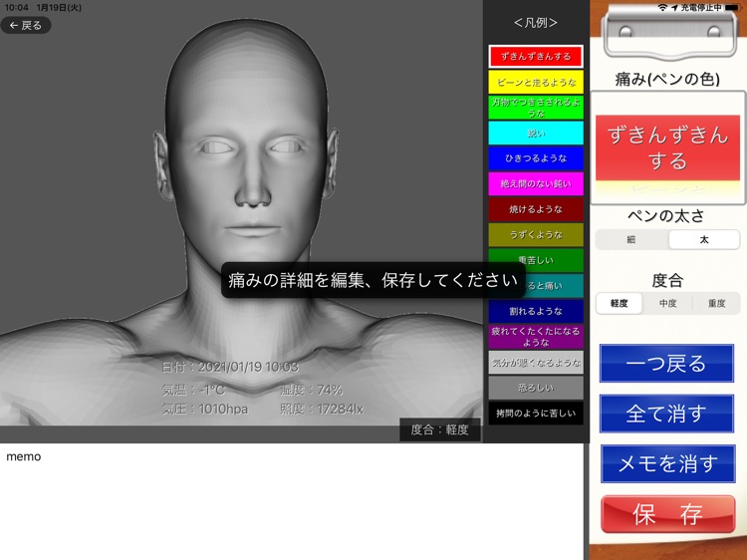
Task: Set pen thickness to 細 (thin)
Action: pyautogui.click(x=631, y=240)
